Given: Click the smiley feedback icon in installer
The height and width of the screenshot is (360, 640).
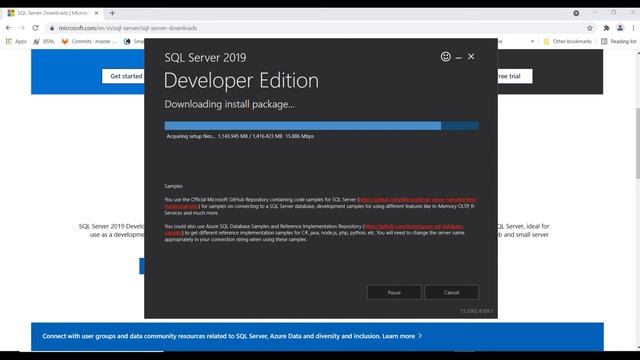Looking at the screenshot, I should pos(445,57).
